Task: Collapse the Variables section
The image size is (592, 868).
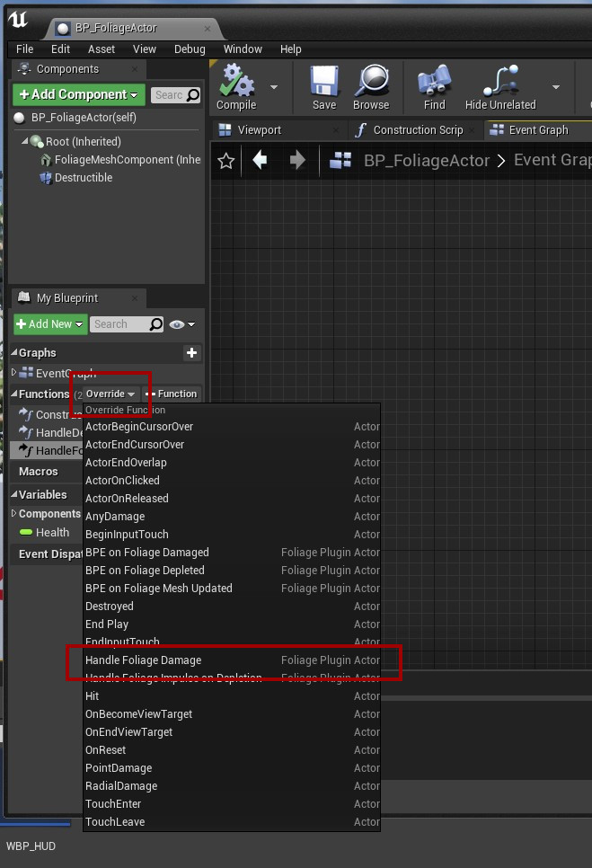Action: click(x=13, y=494)
